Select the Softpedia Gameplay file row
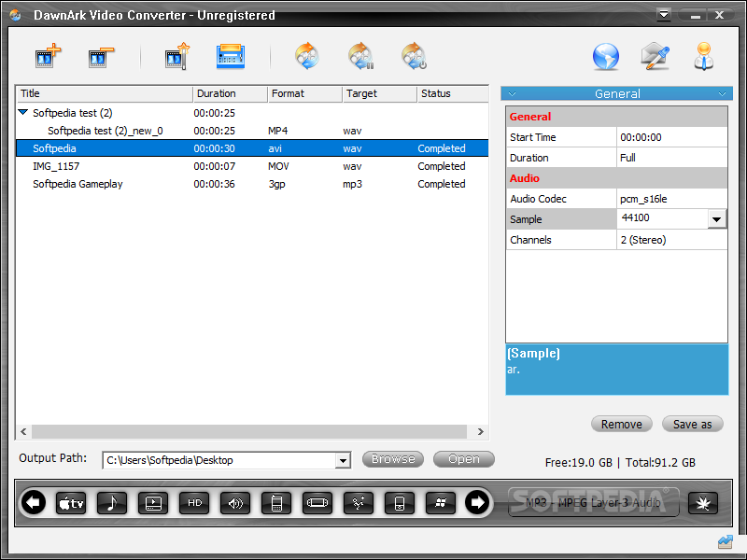747x560 pixels. [x=252, y=184]
